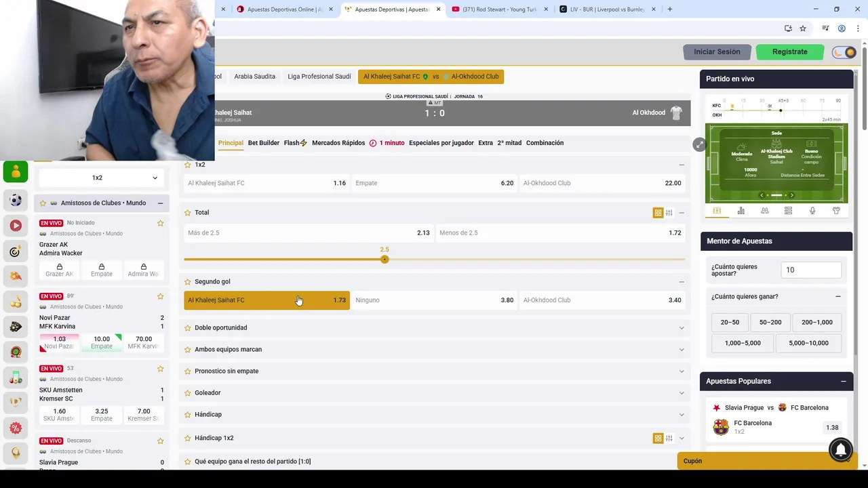Expand the Doble oportunidad market

[682, 327]
